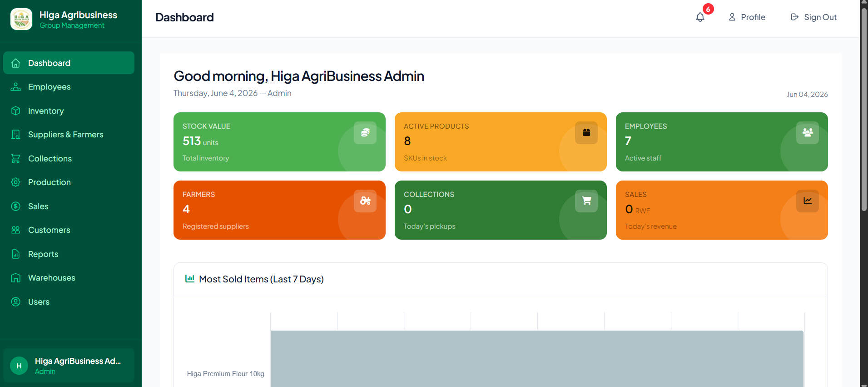
Task: Click the bar chart icon beside Most Sold Items
Action: [190, 279]
